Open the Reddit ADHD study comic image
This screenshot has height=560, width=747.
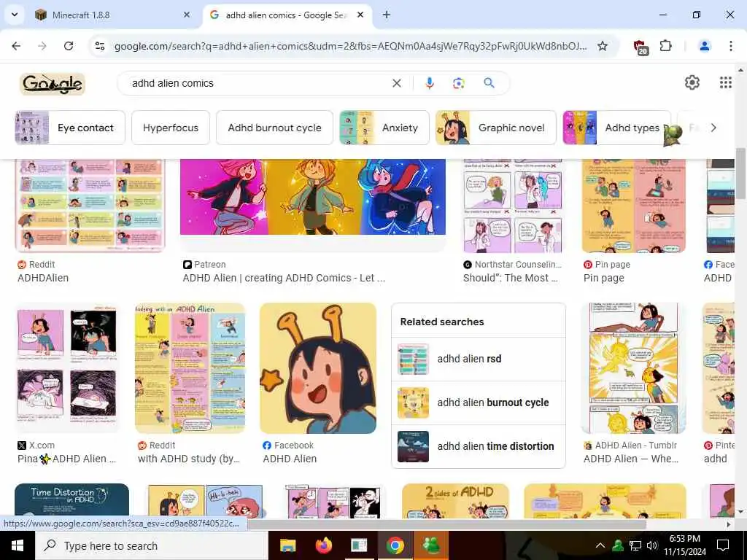coord(190,368)
